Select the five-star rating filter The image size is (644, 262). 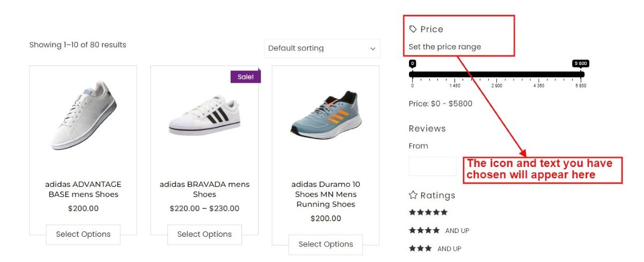coord(428,212)
